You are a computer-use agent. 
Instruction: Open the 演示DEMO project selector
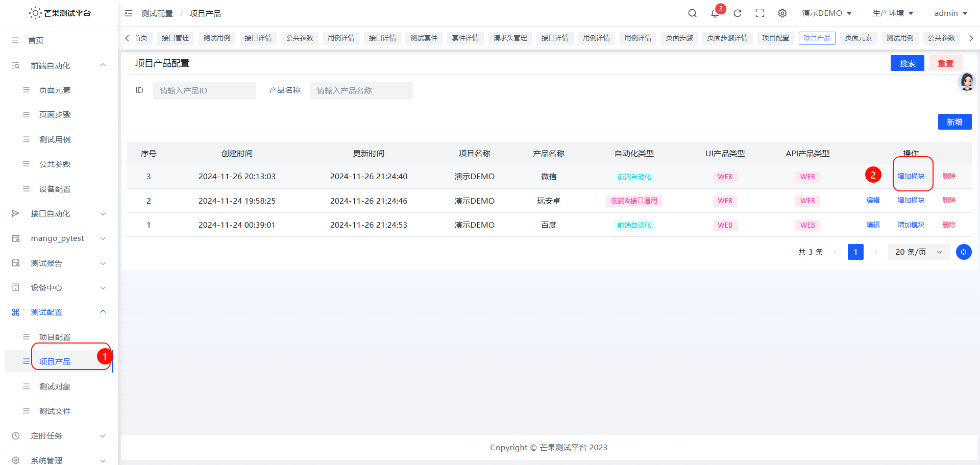click(827, 13)
